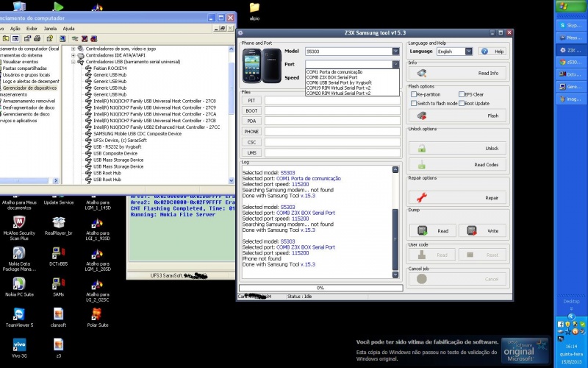Open the Model dropdown showing S5303
Image resolution: width=588 pixels, height=368 pixels.
tap(395, 52)
